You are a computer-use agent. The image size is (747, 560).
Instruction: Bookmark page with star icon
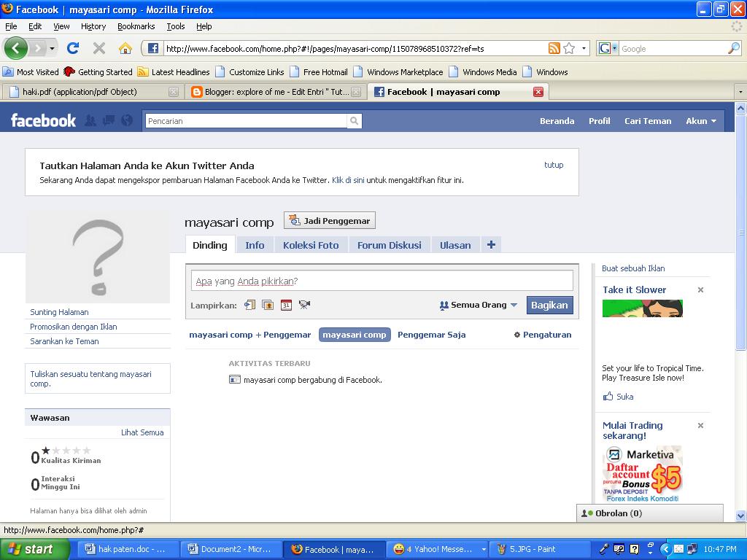click(x=569, y=48)
